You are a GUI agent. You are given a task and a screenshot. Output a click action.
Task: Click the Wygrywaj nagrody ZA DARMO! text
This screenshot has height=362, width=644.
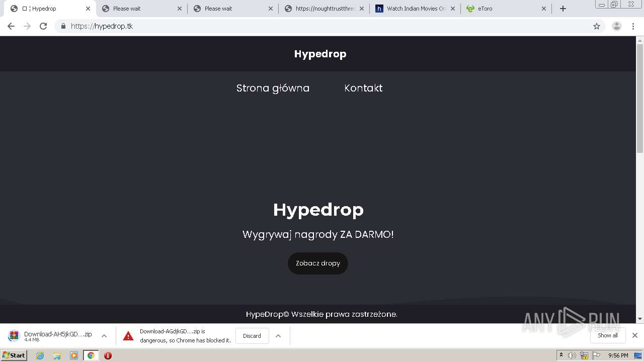coord(318,235)
